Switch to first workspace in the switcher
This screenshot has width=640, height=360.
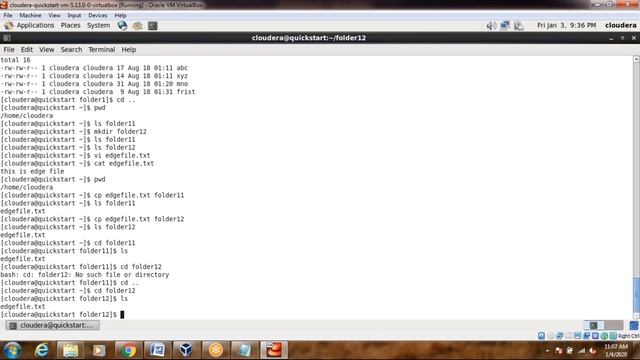(x=594, y=325)
